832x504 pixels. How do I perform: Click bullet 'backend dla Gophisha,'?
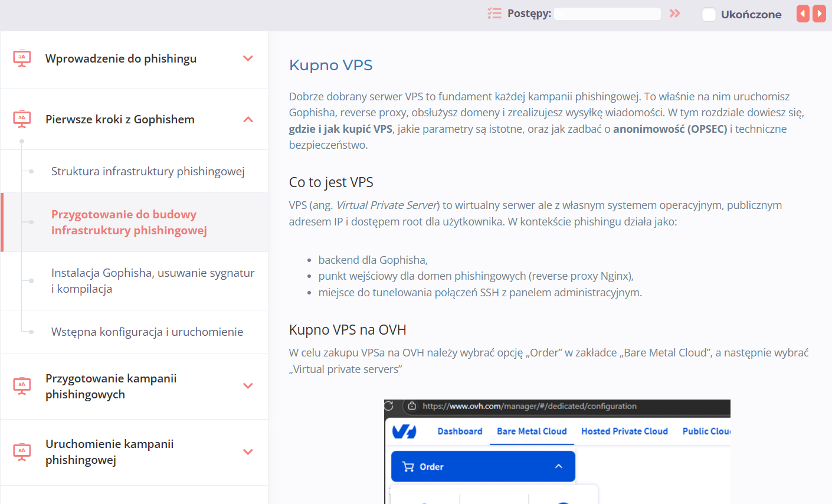pos(373,260)
